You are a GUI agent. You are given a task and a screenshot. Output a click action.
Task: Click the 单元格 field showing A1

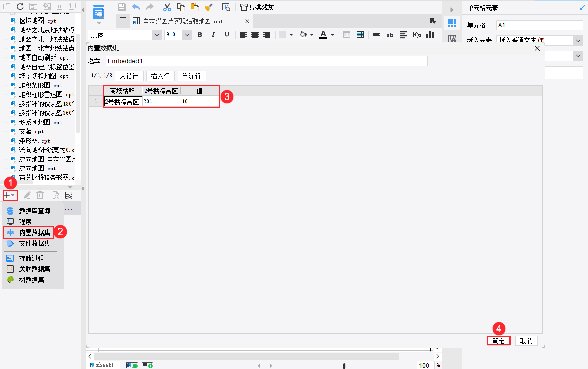[539, 25]
